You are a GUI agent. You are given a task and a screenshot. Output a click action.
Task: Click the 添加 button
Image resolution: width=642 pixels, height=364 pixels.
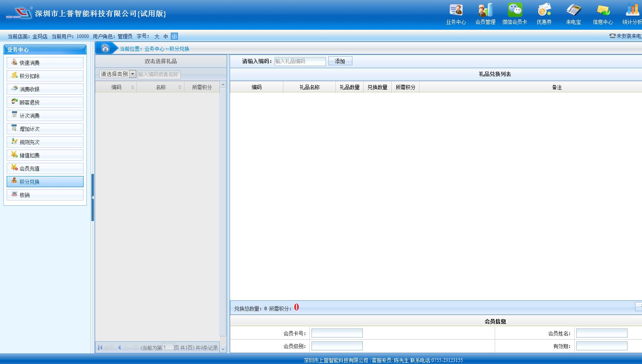[340, 61]
